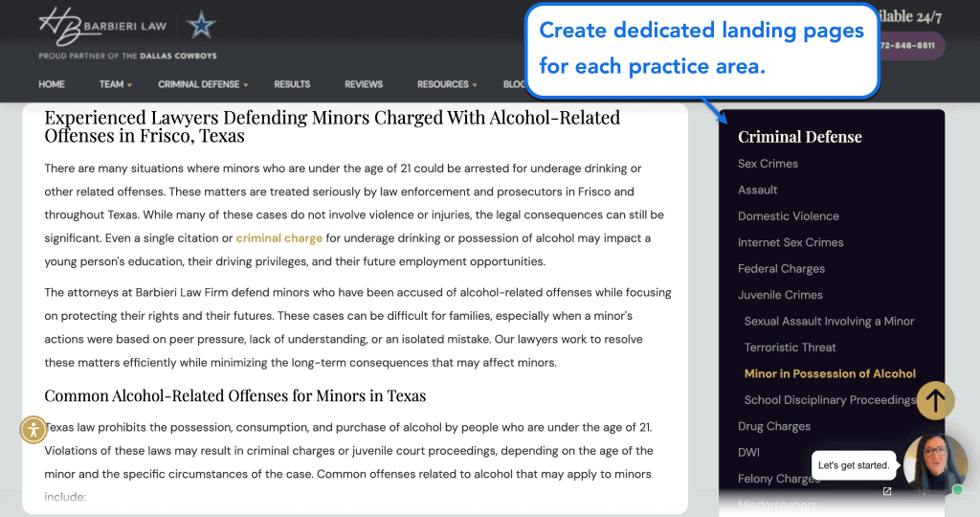The image size is (980, 517).
Task: Open the video chat avatar bubble
Action: tap(936, 464)
